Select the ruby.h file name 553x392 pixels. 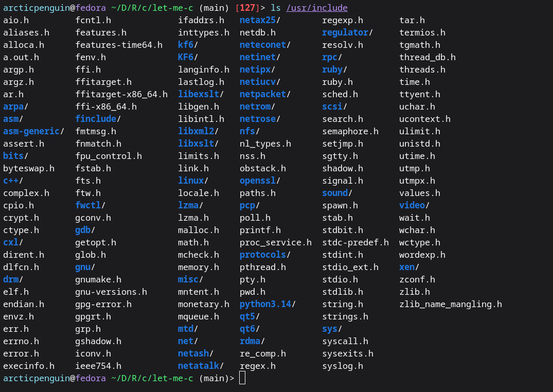click(337, 82)
